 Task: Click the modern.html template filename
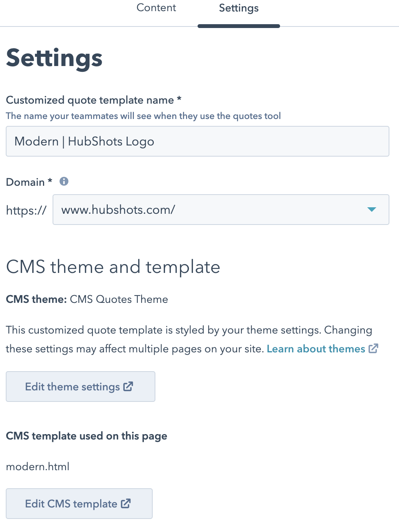tap(38, 467)
